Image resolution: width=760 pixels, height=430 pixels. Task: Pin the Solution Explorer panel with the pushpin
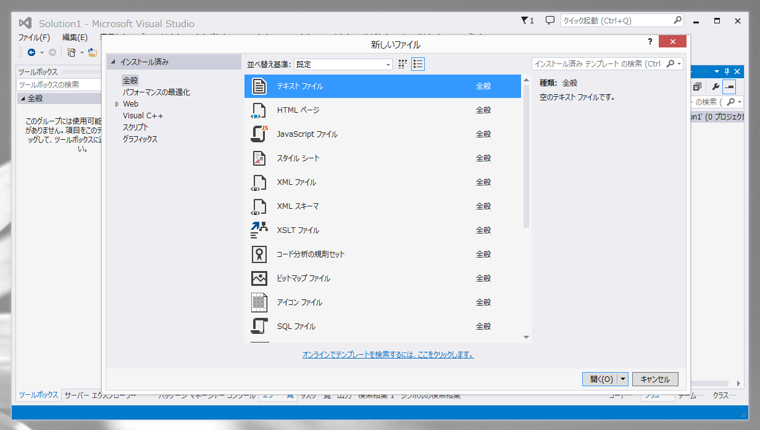click(727, 71)
